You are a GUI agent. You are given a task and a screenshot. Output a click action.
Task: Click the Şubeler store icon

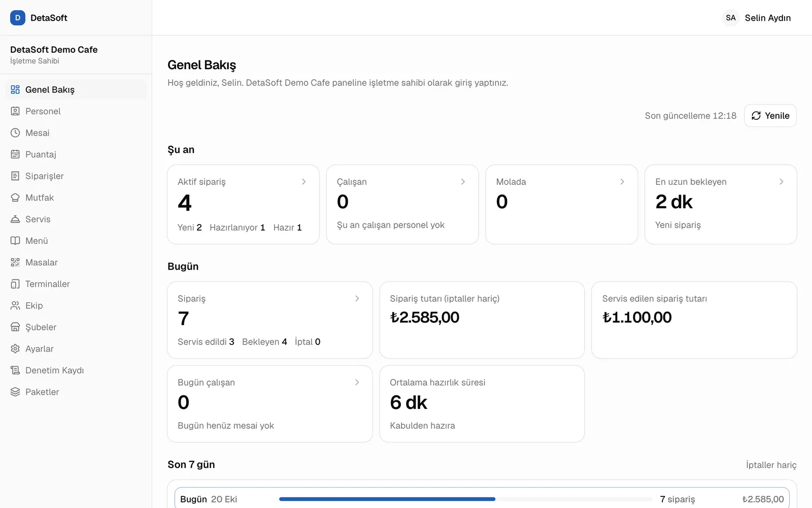[x=15, y=327]
